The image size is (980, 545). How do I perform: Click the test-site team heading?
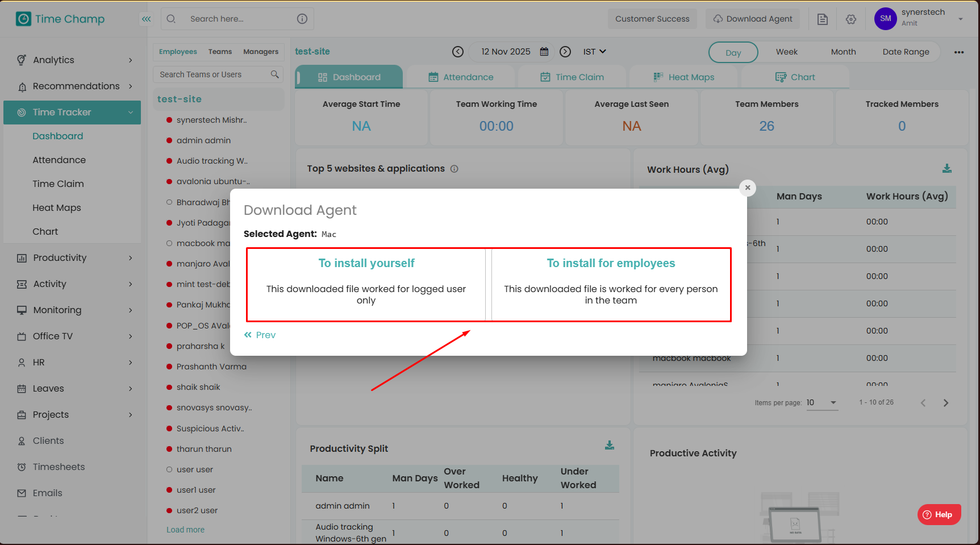pos(180,99)
